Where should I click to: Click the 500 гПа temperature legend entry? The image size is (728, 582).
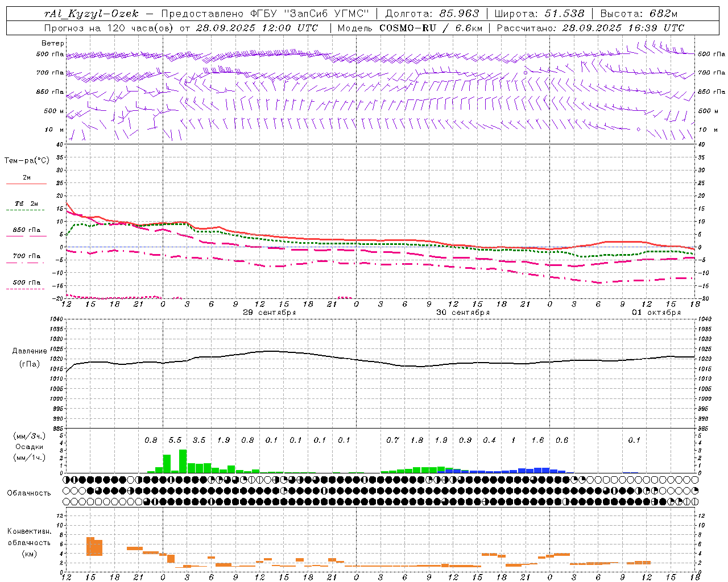point(27,282)
